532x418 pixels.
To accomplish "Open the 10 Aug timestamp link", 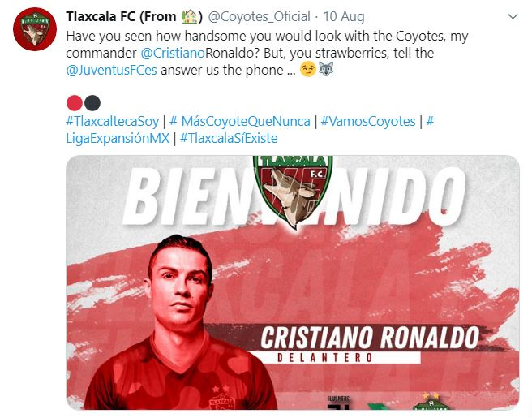I will tap(344, 16).
